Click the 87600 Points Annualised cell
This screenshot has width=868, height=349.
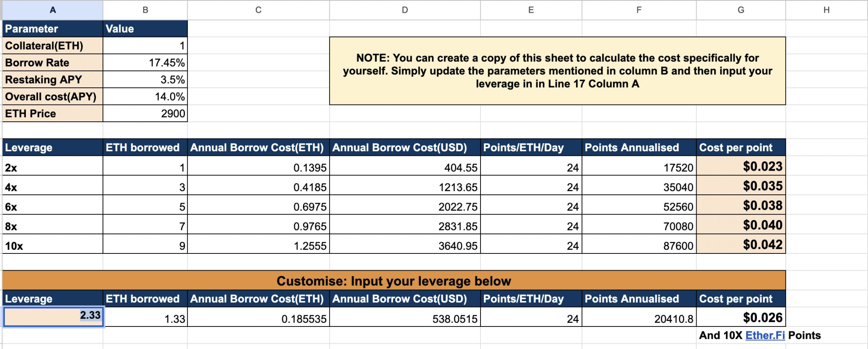coord(639,246)
